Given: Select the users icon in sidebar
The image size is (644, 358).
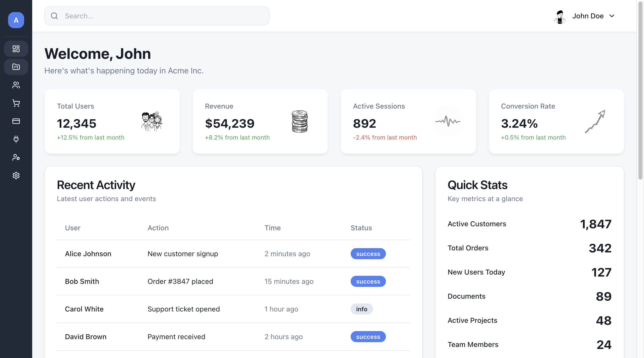Looking at the screenshot, I should (x=16, y=85).
